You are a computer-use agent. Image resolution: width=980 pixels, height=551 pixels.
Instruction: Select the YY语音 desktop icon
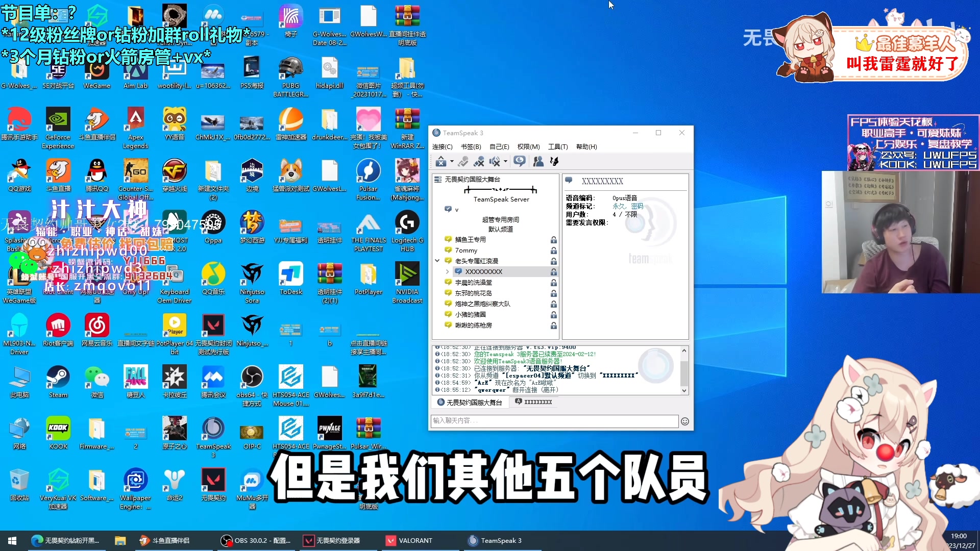coord(175,124)
